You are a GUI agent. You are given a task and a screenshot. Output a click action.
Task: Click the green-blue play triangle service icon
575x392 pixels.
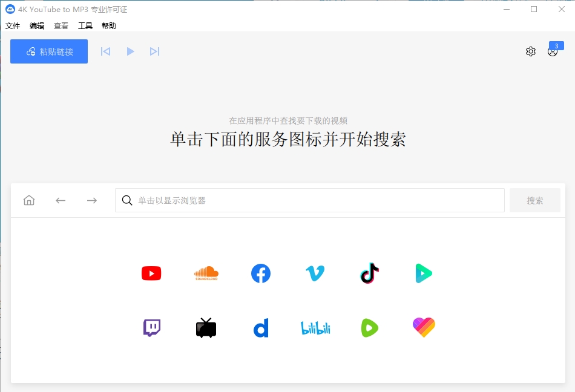(424, 273)
